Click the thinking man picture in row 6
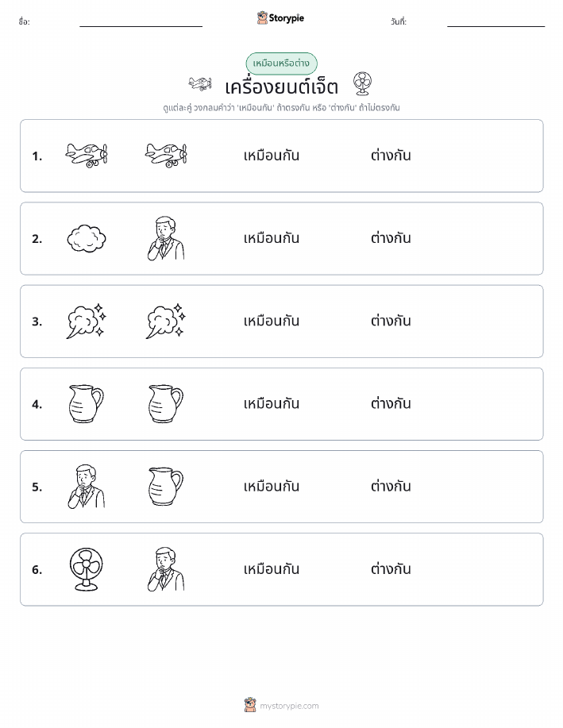 [166, 568]
